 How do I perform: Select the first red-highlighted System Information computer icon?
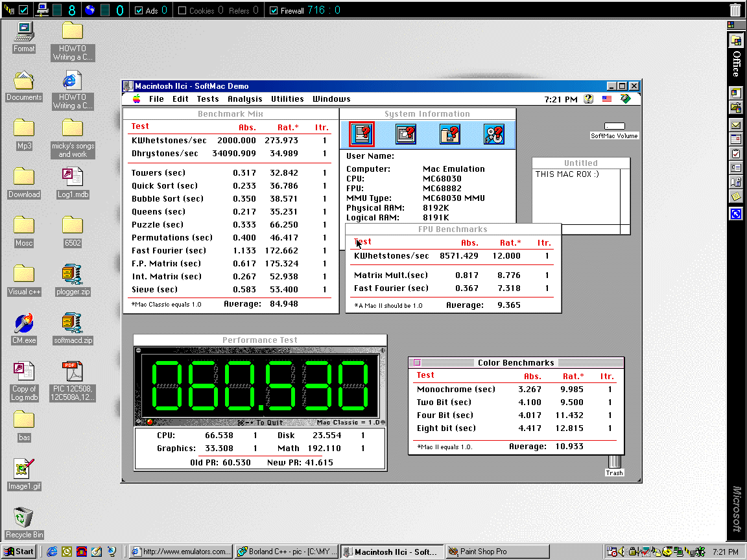pos(362,134)
